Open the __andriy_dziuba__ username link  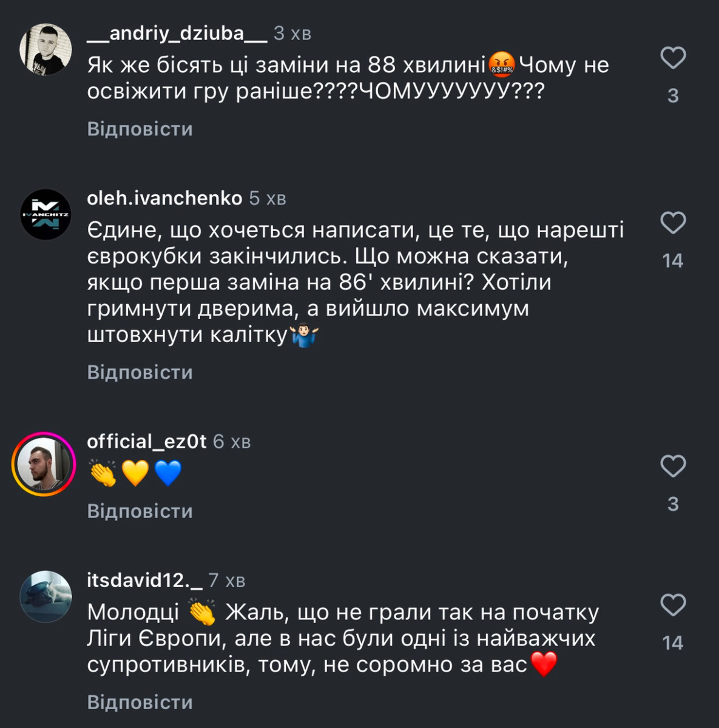(x=177, y=33)
